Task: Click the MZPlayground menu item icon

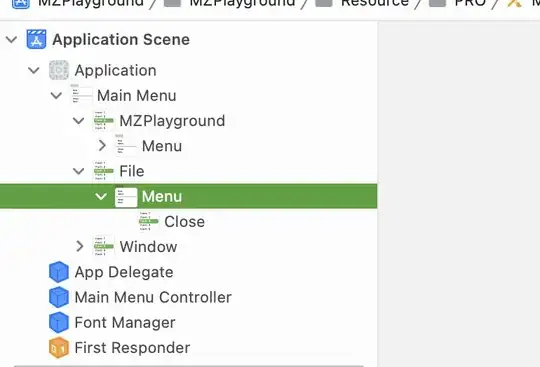Action: click(x=104, y=120)
